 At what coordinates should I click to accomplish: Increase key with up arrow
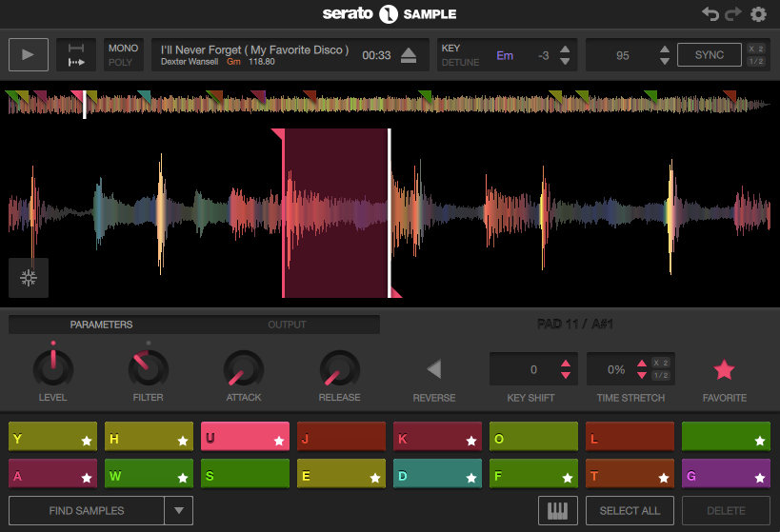(565, 49)
